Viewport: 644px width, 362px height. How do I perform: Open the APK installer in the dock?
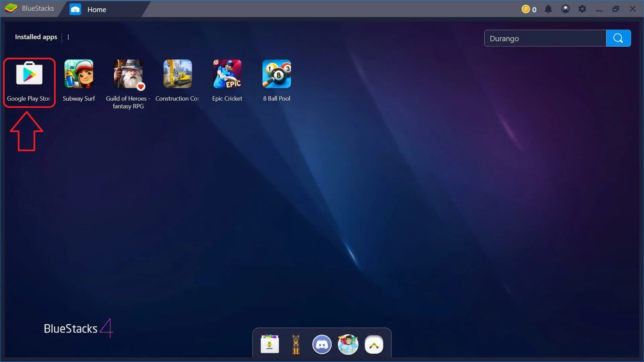[x=269, y=344]
